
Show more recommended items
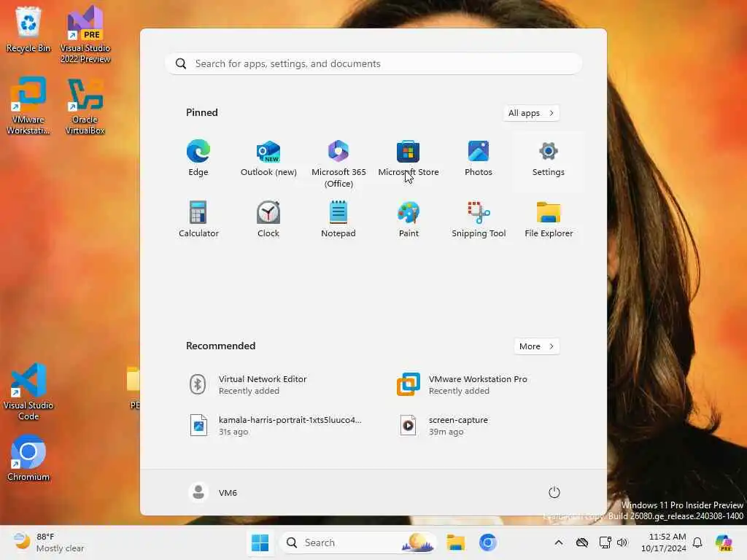coord(536,346)
